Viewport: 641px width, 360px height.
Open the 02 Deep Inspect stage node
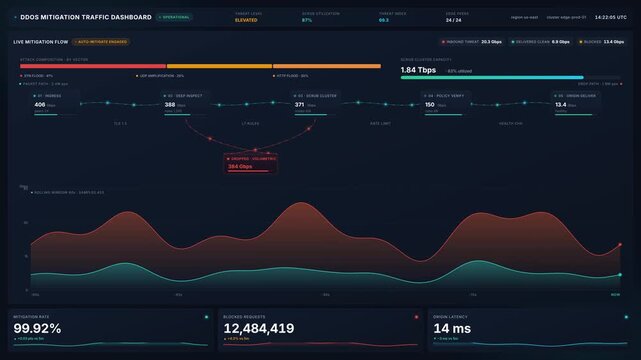186,104
